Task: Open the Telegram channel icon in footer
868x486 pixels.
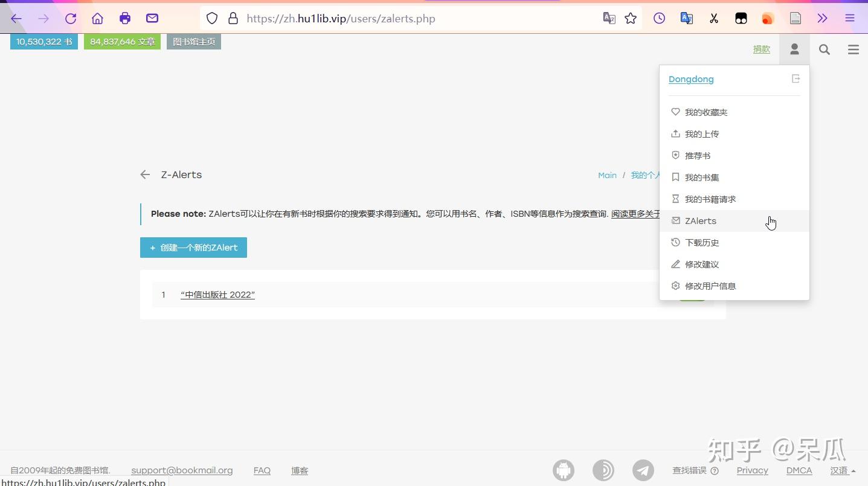Action: [x=643, y=470]
